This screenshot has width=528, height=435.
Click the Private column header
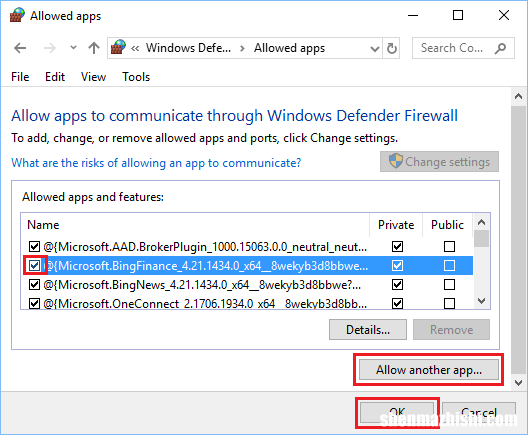(x=396, y=225)
